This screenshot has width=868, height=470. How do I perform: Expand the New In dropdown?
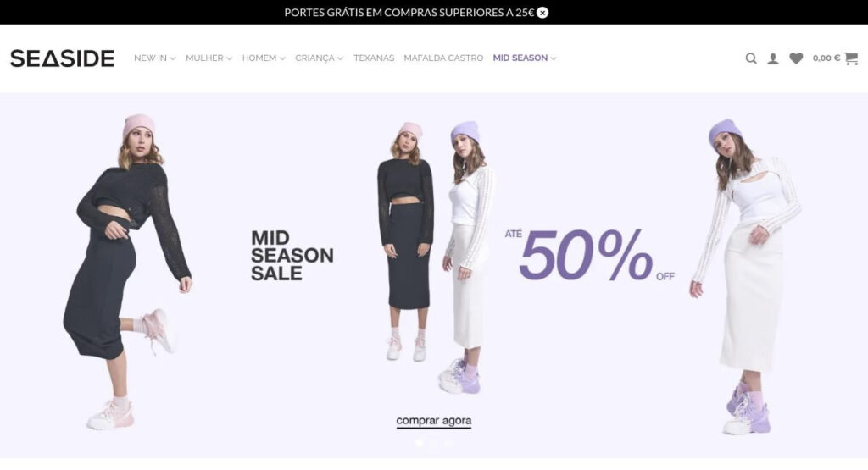tap(154, 58)
